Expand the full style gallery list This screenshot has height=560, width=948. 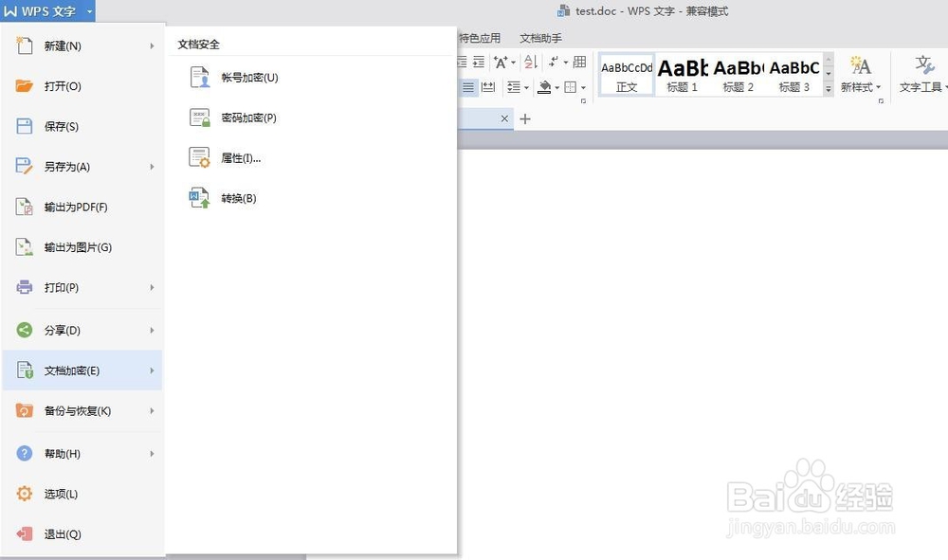pos(829,89)
